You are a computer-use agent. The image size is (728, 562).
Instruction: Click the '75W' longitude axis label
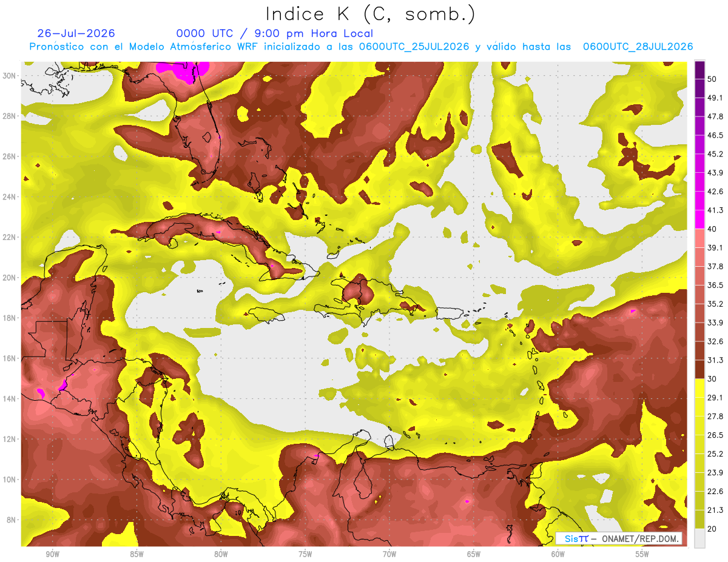305,554
